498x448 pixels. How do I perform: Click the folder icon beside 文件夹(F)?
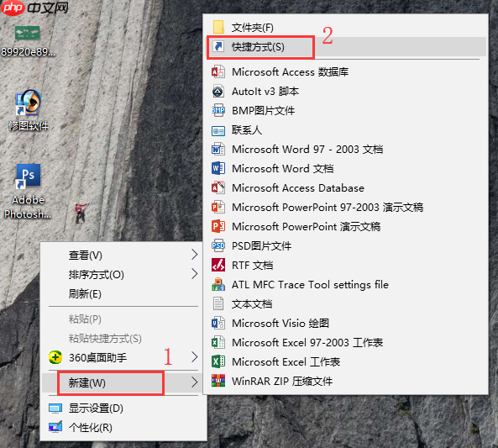[x=218, y=28]
